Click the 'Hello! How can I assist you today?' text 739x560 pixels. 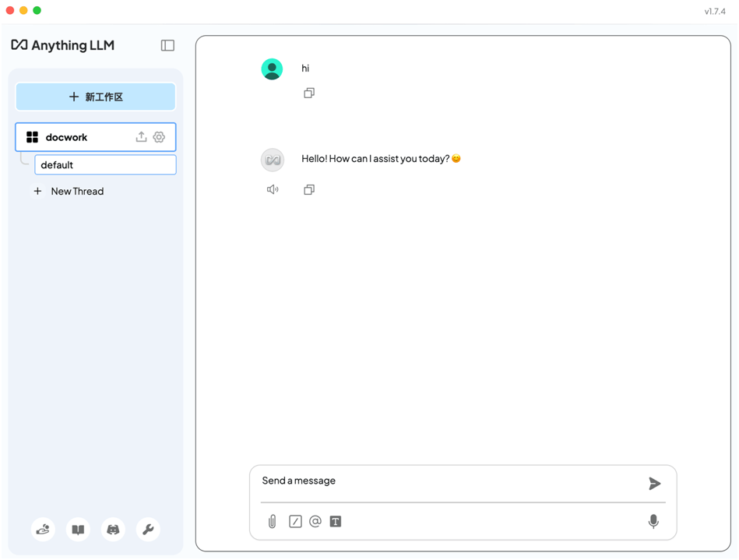(x=381, y=159)
